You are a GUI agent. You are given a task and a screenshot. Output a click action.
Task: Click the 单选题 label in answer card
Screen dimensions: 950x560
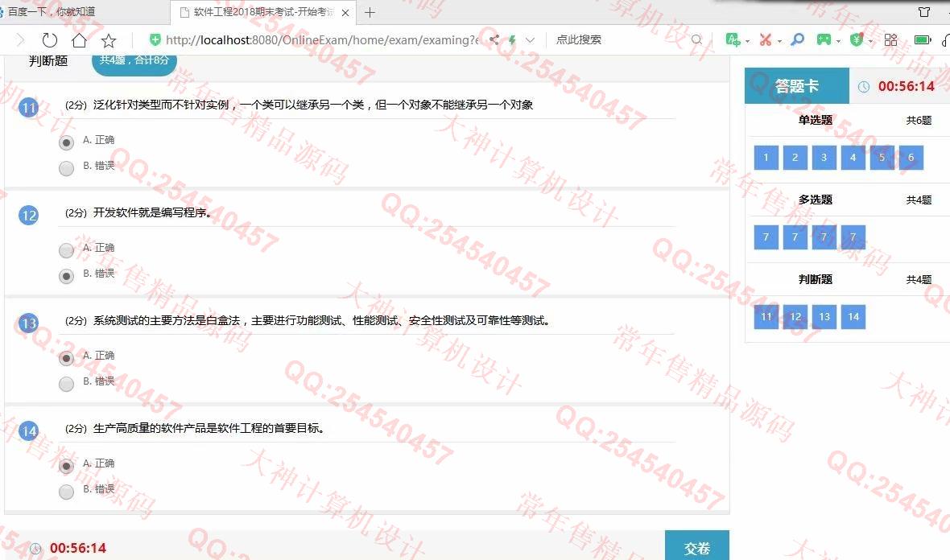pyautogui.click(x=816, y=120)
